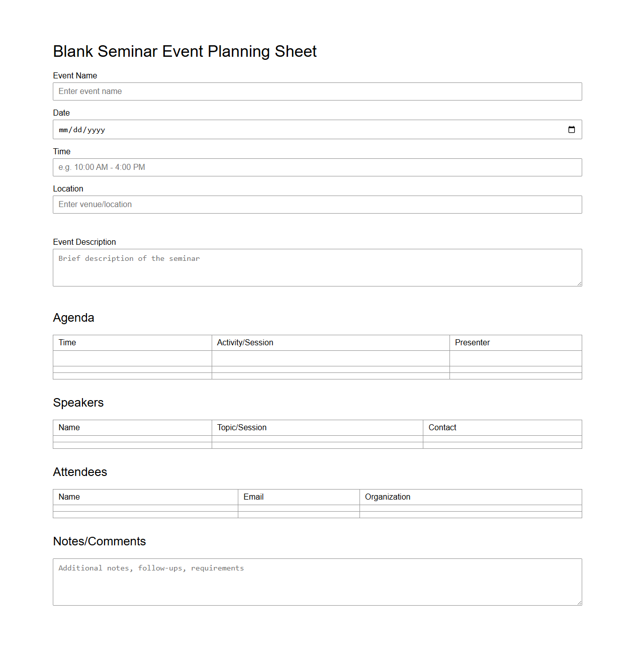Select the Topic/Session cell in Speakers table
The height and width of the screenshot is (672, 635).
tap(317, 439)
